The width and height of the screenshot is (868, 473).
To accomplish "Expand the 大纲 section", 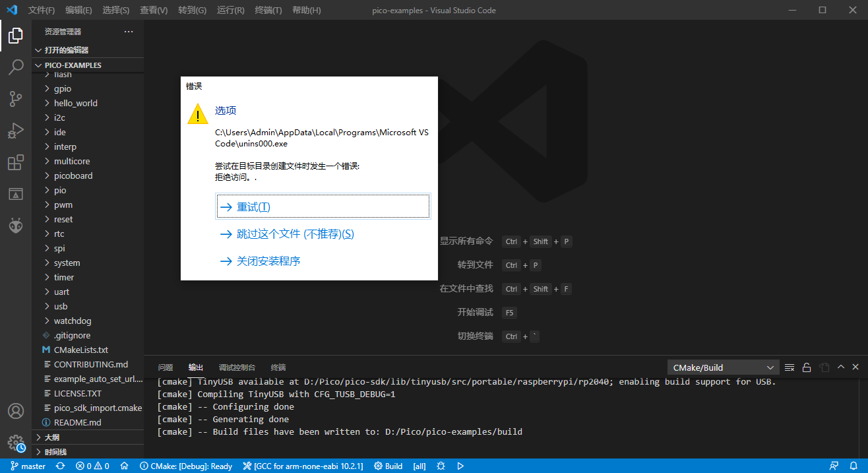I will pos(88,437).
